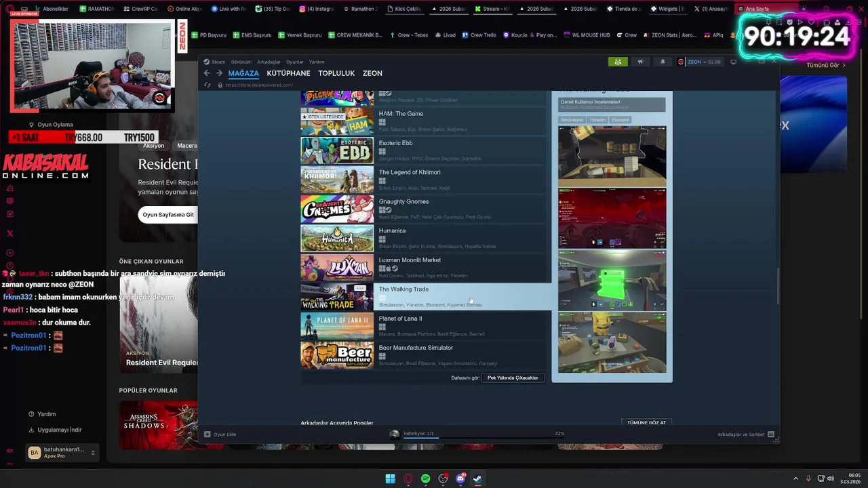Click Oyun Sayfasına Git button
868x488 pixels.
click(168, 215)
